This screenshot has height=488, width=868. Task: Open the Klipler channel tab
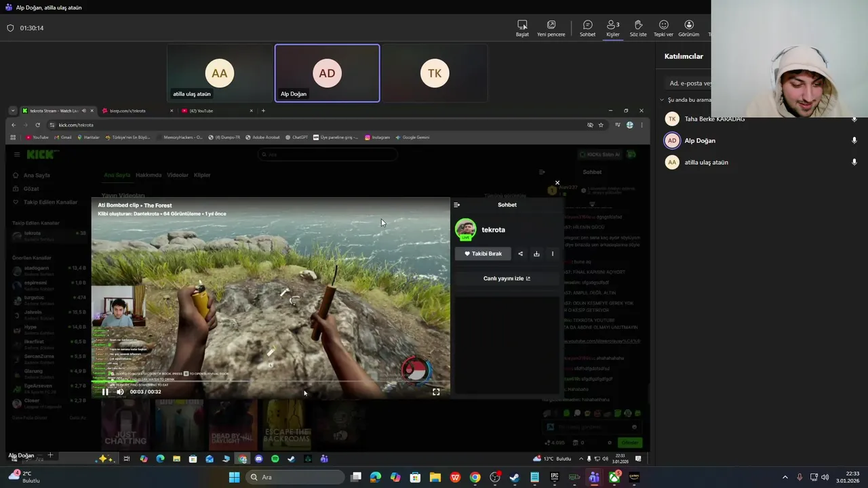click(x=202, y=175)
